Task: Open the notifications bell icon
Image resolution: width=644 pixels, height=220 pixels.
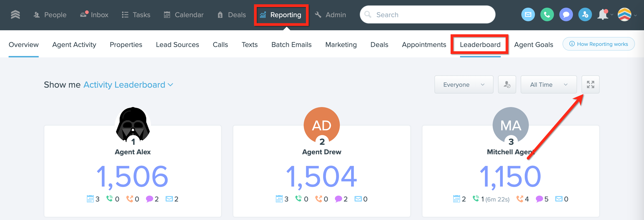Action: (603, 15)
